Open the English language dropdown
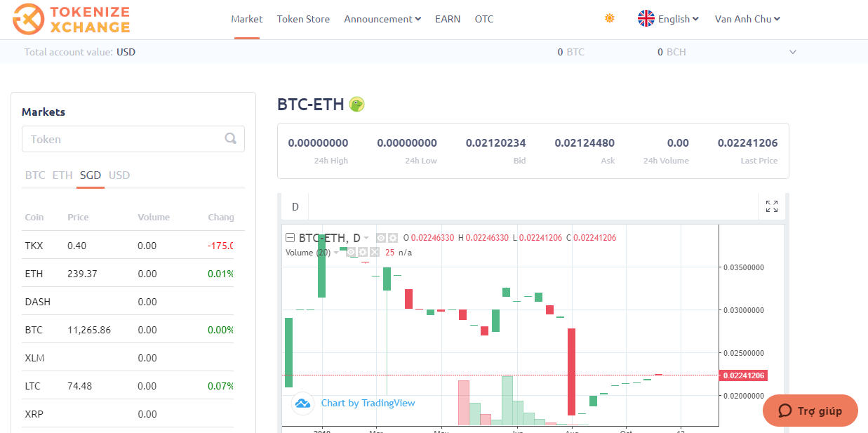868x433 pixels. [x=679, y=19]
